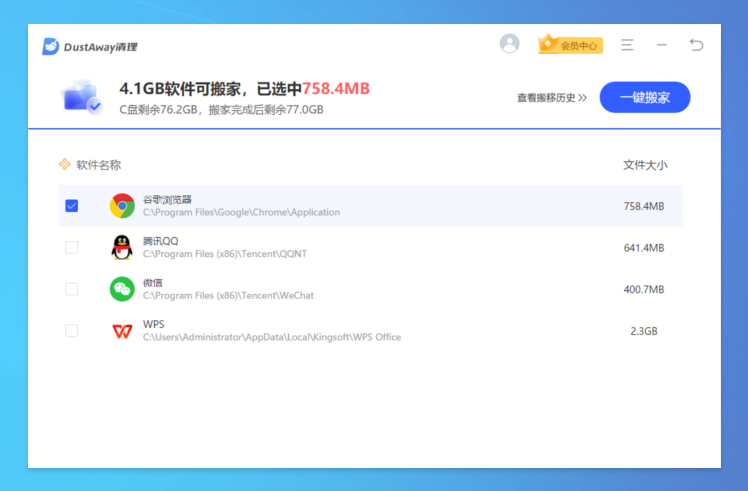Click the 4.1GB软件可搬家 headline
The height and width of the screenshot is (491, 748).
(x=180, y=89)
